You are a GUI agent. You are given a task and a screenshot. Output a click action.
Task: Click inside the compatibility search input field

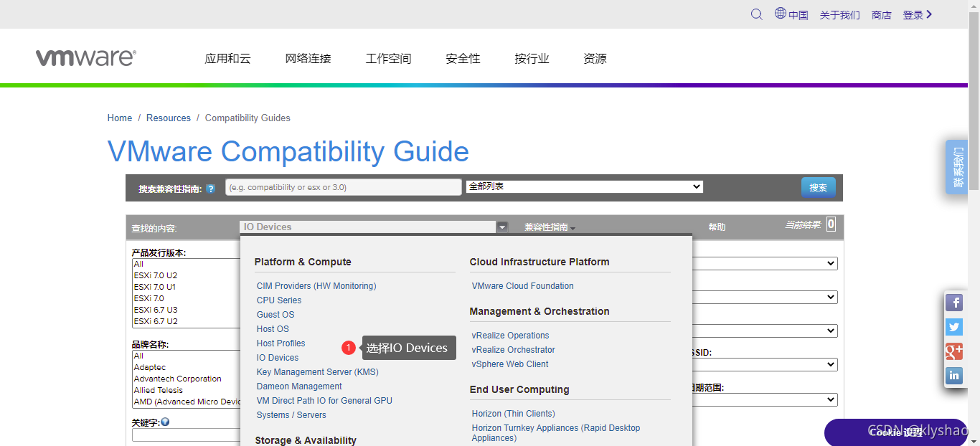coord(343,186)
